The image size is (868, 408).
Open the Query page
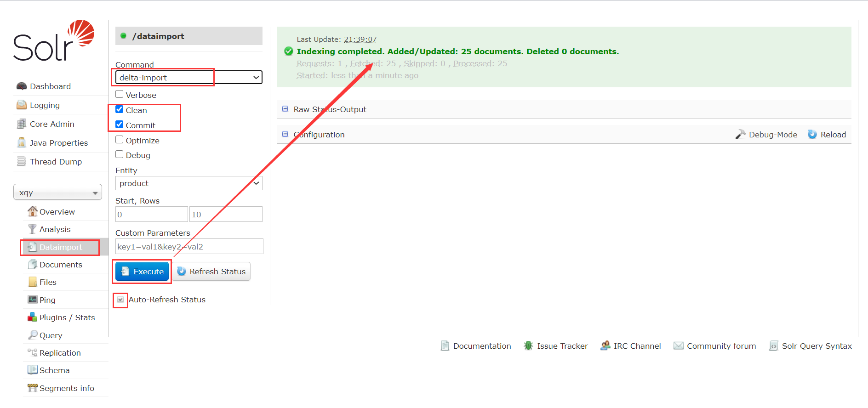pyautogui.click(x=51, y=335)
